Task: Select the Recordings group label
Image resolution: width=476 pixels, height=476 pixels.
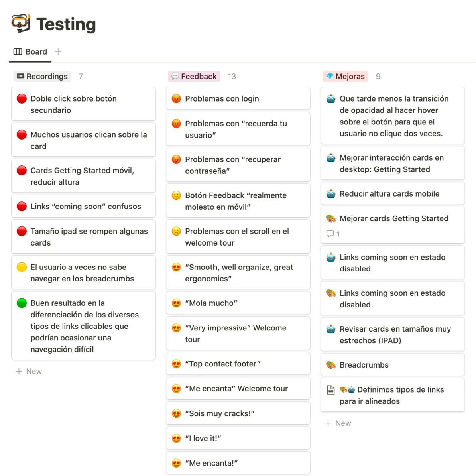Action: click(x=42, y=76)
